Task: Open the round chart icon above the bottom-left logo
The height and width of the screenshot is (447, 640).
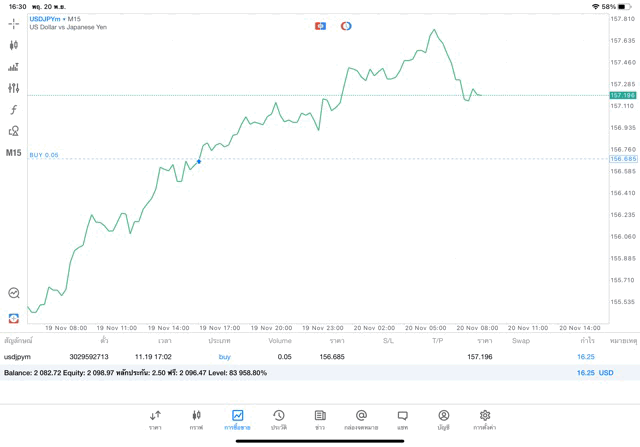Action: click(14, 293)
